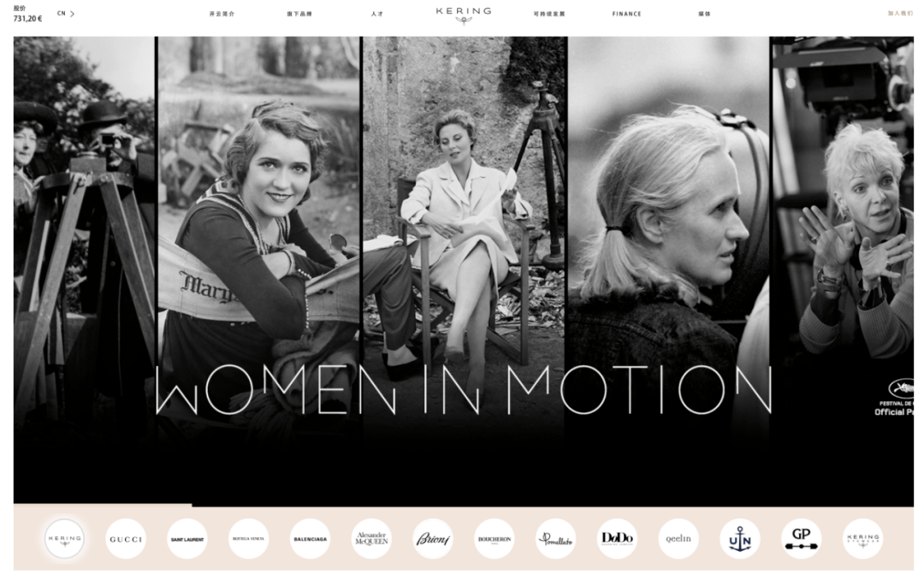Click the Gucci brand logo circle
This screenshot has height=574, width=924.
tap(126, 539)
